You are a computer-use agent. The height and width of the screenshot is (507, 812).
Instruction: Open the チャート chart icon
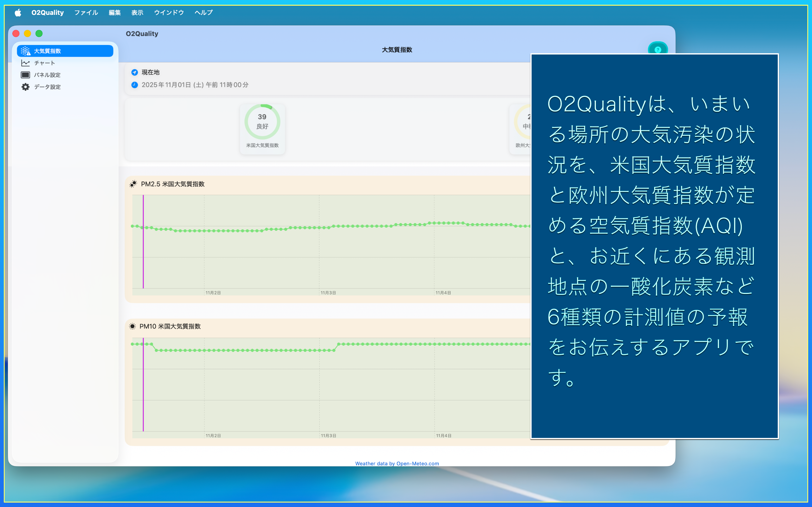(x=25, y=63)
